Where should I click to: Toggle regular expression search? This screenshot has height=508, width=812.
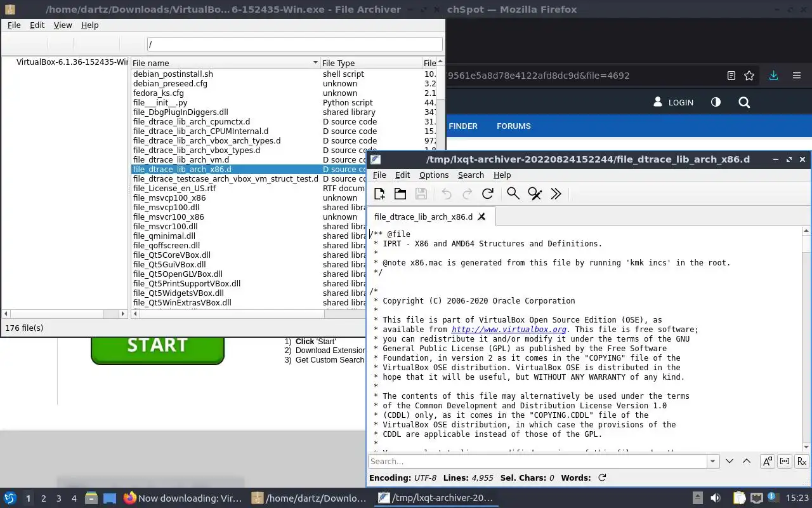[x=802, y=462]
